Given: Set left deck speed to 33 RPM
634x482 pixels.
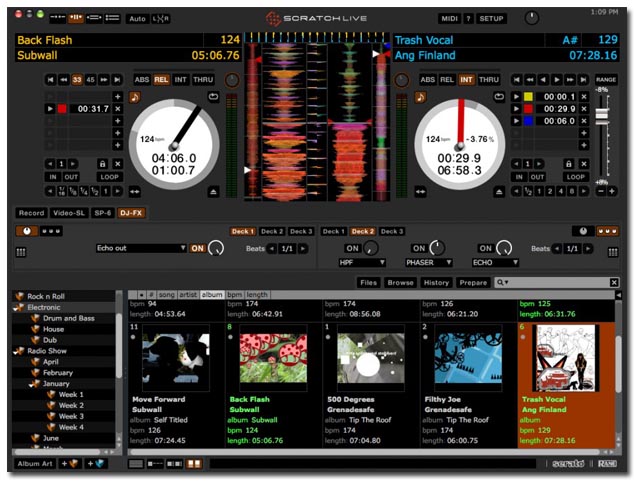Looking at the screenshot, I should [x=77, y=80].
